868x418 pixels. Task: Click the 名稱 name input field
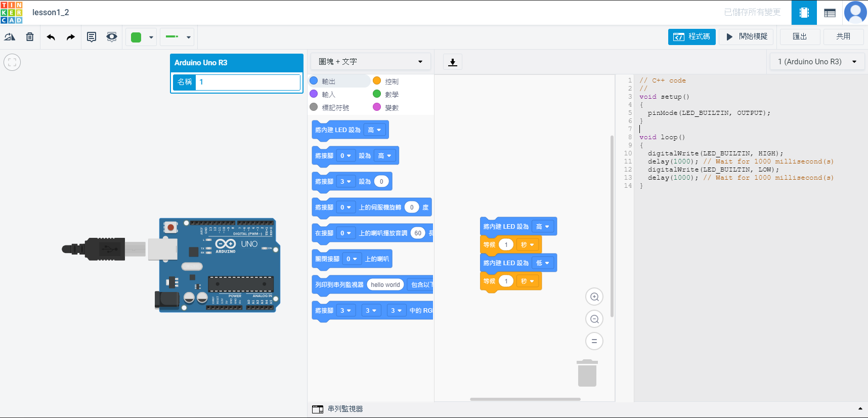[248, 82]
